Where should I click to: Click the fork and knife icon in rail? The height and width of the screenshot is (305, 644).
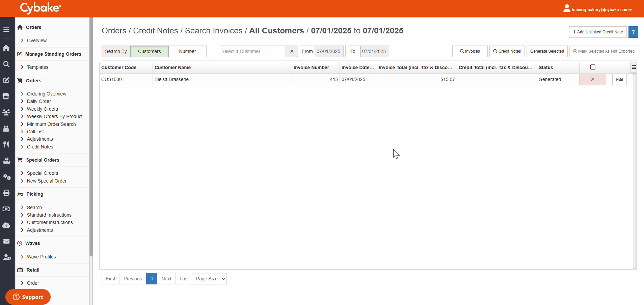click(6, 144)
